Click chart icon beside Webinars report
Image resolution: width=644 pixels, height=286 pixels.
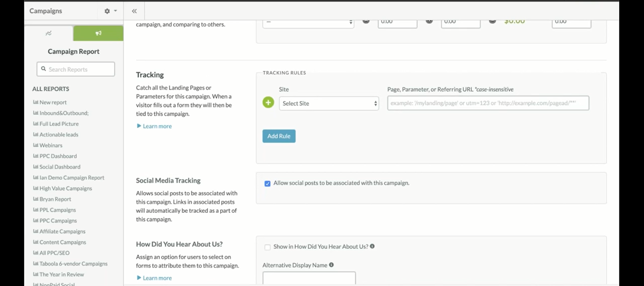(x=35, y=145)
